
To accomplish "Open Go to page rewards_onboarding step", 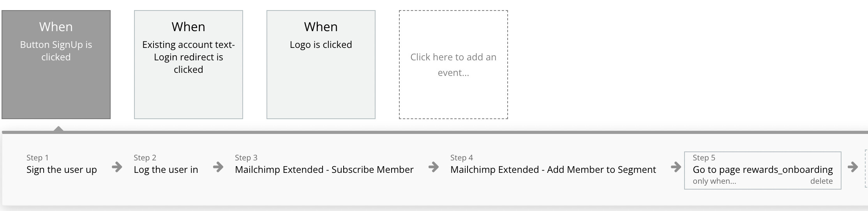I will (x=762, y=170).
